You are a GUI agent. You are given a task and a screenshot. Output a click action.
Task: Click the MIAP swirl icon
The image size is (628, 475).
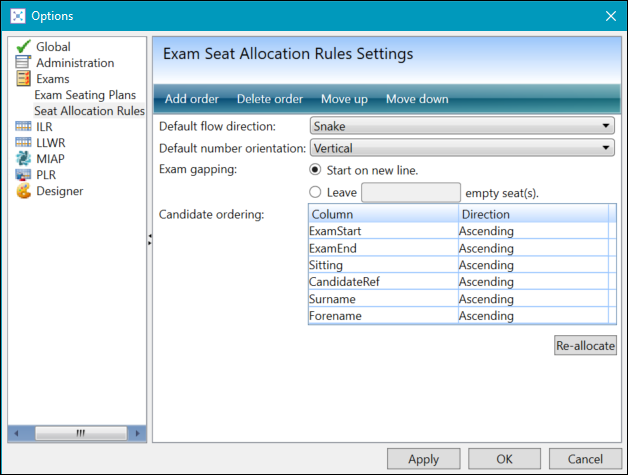tap(23, 159)
